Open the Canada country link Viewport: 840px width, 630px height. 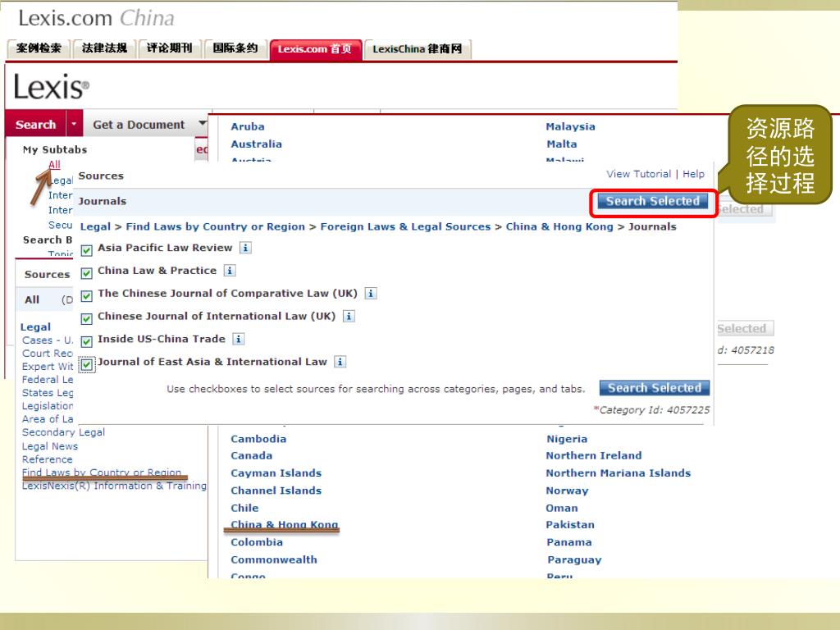click(251, 456)
